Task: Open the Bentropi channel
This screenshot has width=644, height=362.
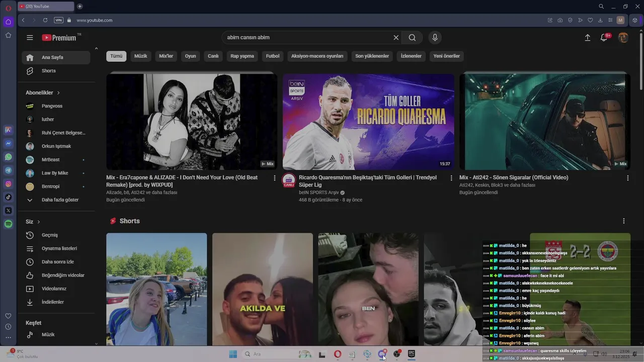Action: 56,187
